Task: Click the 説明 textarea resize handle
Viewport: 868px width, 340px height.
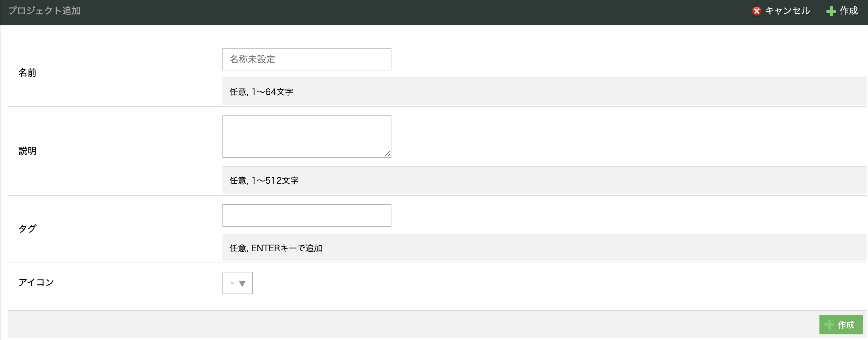Action: tap(387, 154)
